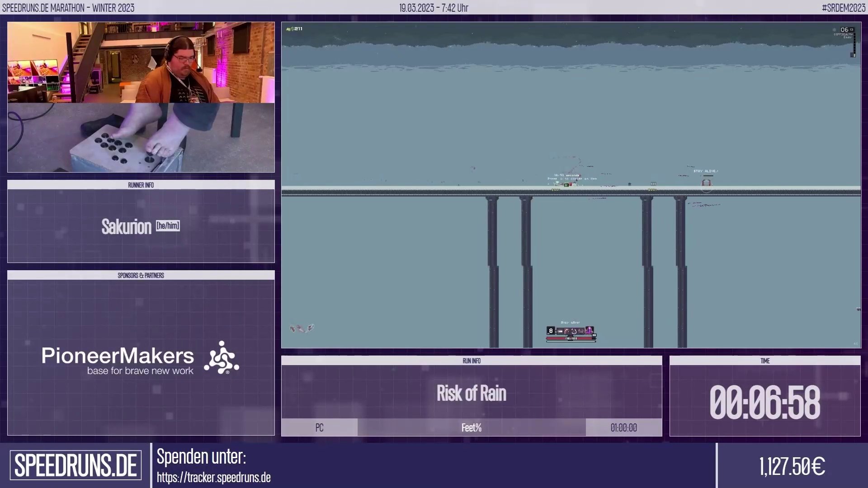The image size is (868, 488).
Task: Click the #SRDEM2023 hashtag
Action: (843, 8)
